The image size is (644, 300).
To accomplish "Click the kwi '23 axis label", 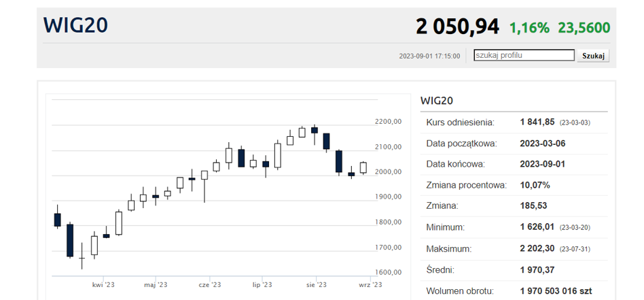I will pyautogui.click(x=103, y=285).
